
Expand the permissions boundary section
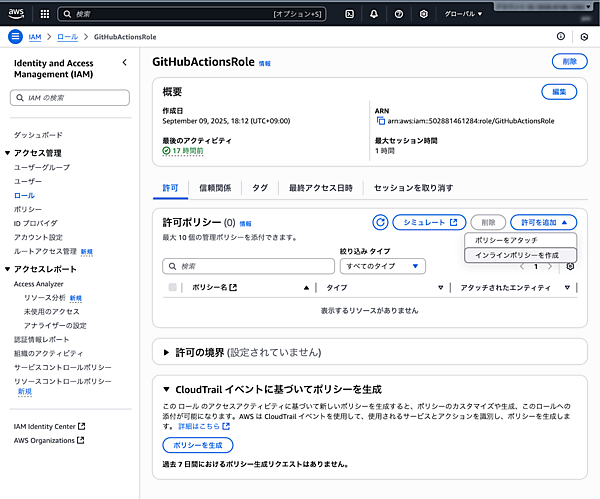coord(167,352)
